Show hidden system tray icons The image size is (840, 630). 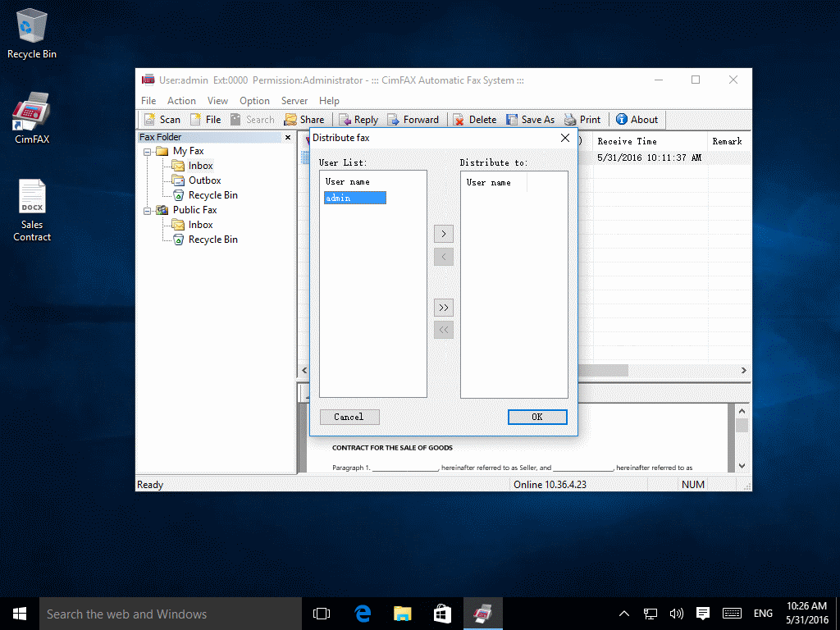[x=624, y=614]
